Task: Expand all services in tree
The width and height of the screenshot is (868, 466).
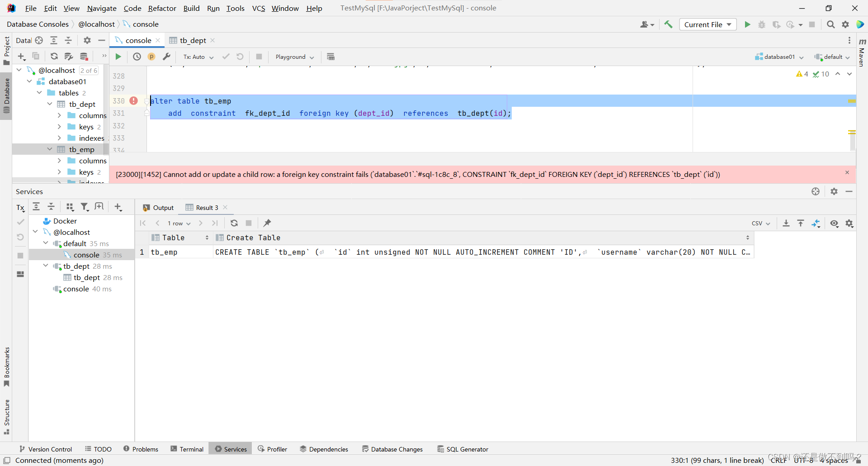Action: coord(36,207)
